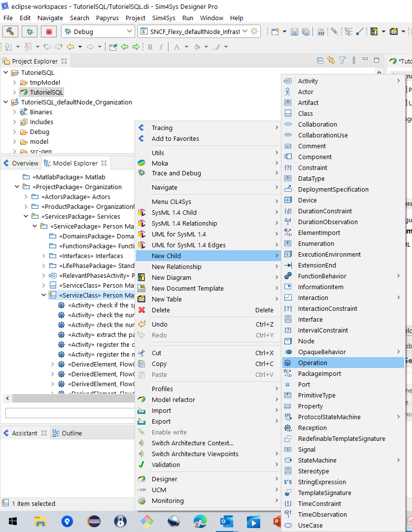The height and width of the screenshot is (532, 412).
Task: Choose Property from the submenu
Action: (343, 406)
